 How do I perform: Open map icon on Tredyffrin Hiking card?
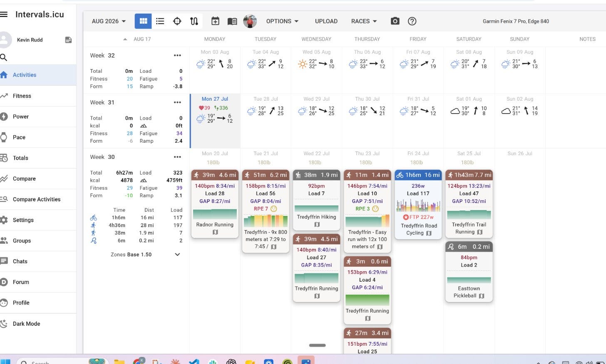click(x=317, y=225)
